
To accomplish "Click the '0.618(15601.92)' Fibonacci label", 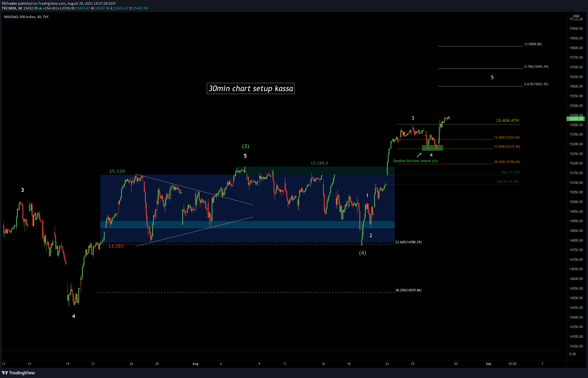I will (536, 84).
